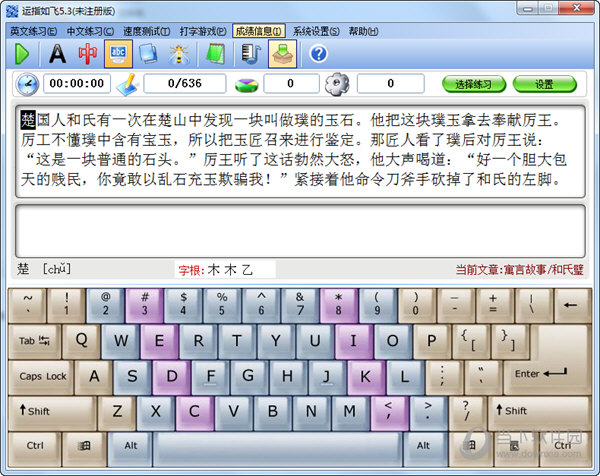Image resolution: width=600 pixels, height=476 pixels.
Task: Click the Z key on virtual keyboard
Action: point(117,412)
